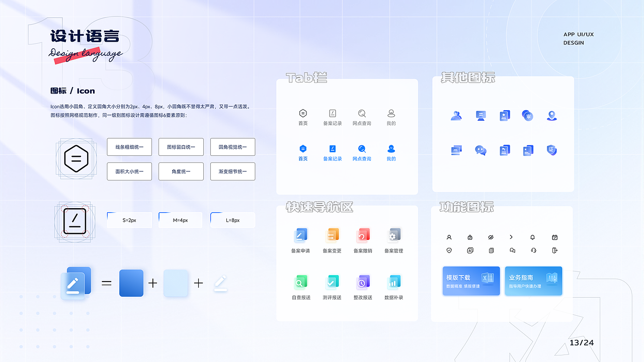The height and width of the screenshot is (362, 644).
Task: Click the 面积大小统一 box
Action: point(129,171)
